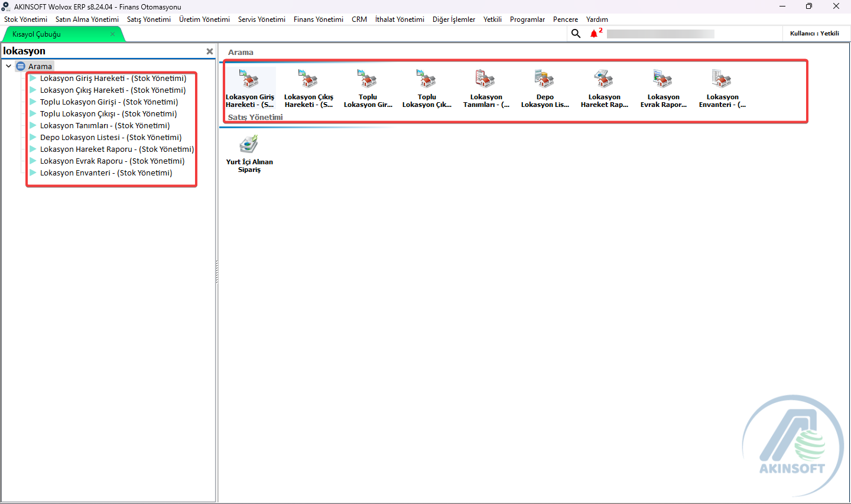The height and width of the screenshot is (504, 851).
Task: Open the Programlar menu
Action: click(x=527, y=19)
